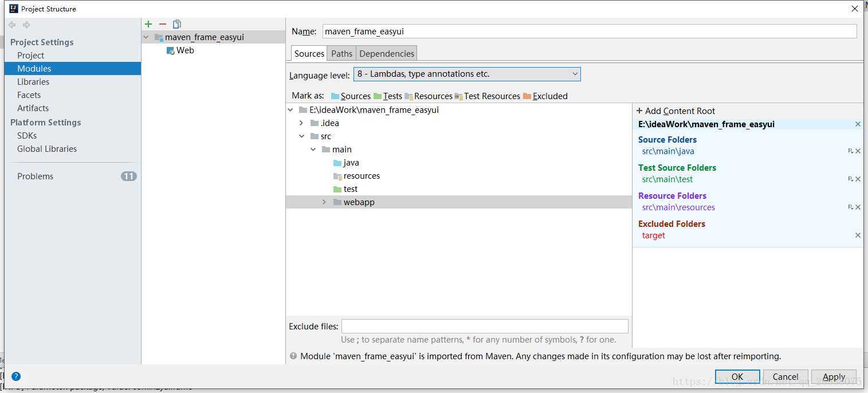Unmark src\main\java source folder

pos(858,151)
